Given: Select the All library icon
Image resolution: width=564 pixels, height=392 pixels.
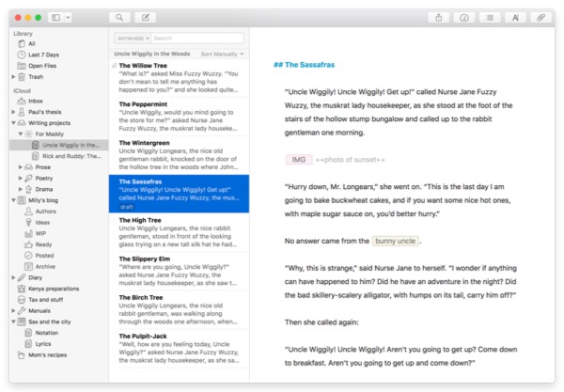Looking at the screenshot, I should 22,43.
